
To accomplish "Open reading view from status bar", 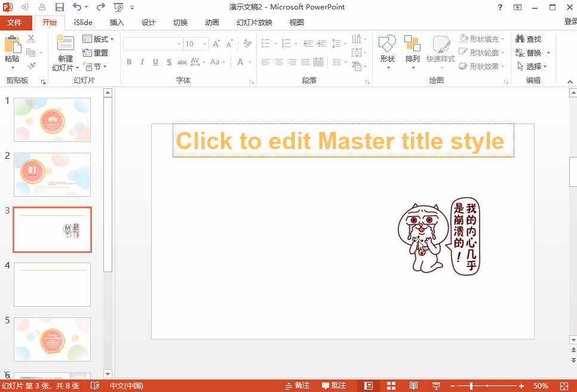I will coord(414,386).
